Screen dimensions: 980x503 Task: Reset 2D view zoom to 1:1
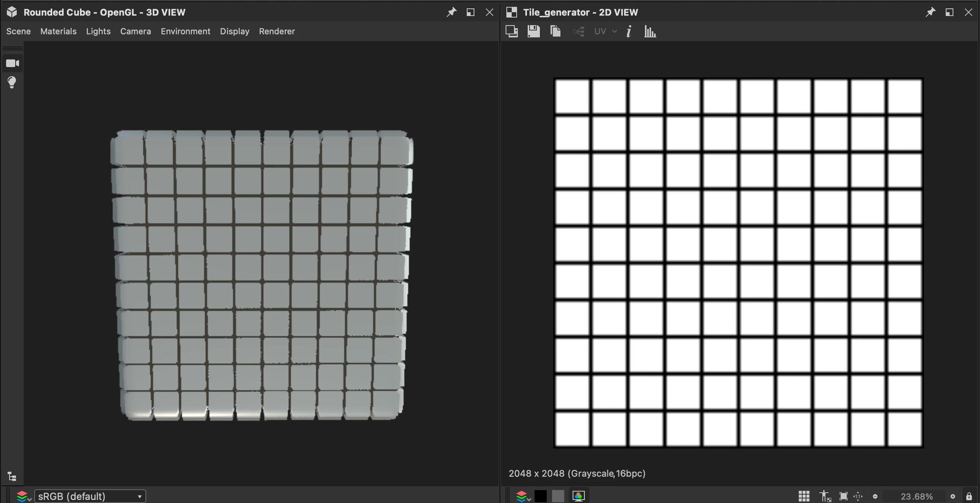point(858,496)
